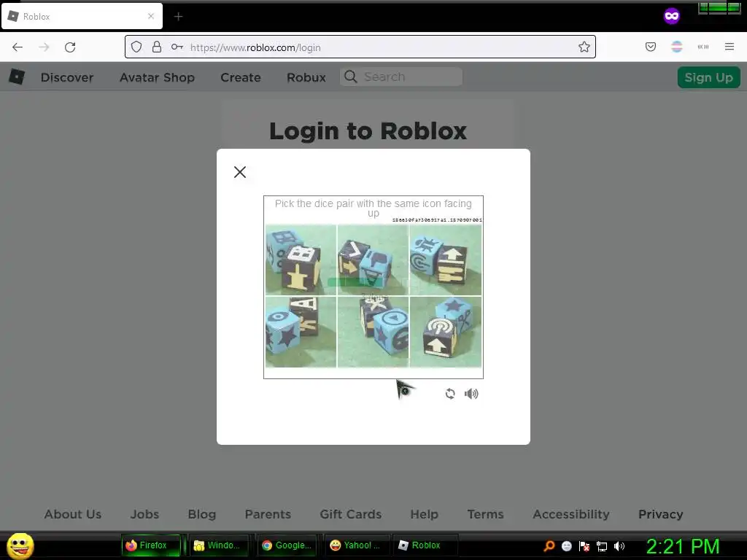Reload the Roblox login page

[70, 47]
